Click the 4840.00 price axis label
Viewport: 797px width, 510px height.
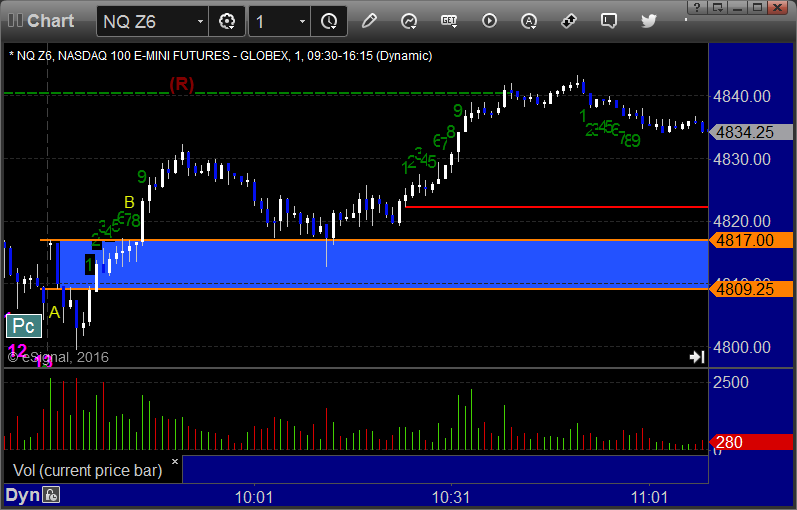coord(742,96)
